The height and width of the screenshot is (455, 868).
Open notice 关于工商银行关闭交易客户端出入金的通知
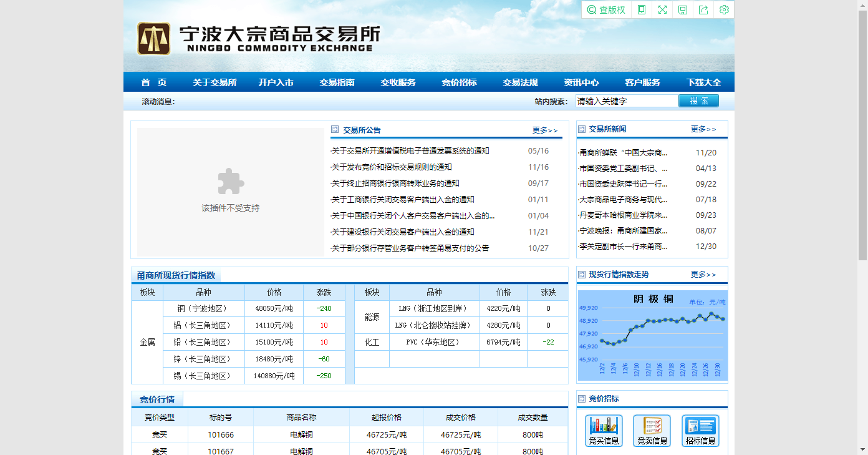tap(403, 200)
